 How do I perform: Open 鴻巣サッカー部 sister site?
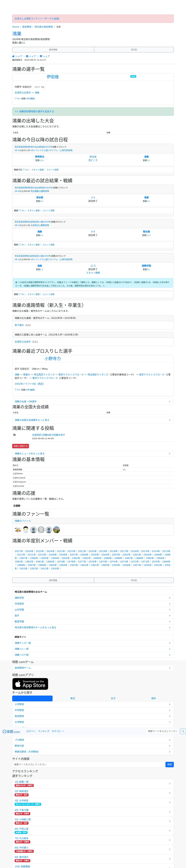pos(93,643)
